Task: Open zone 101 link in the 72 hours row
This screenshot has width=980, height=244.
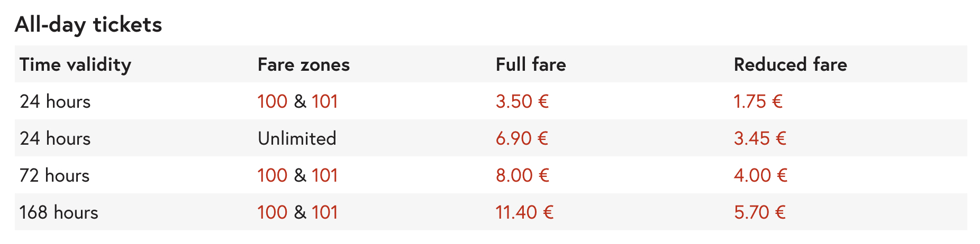Action: [324, 175]
